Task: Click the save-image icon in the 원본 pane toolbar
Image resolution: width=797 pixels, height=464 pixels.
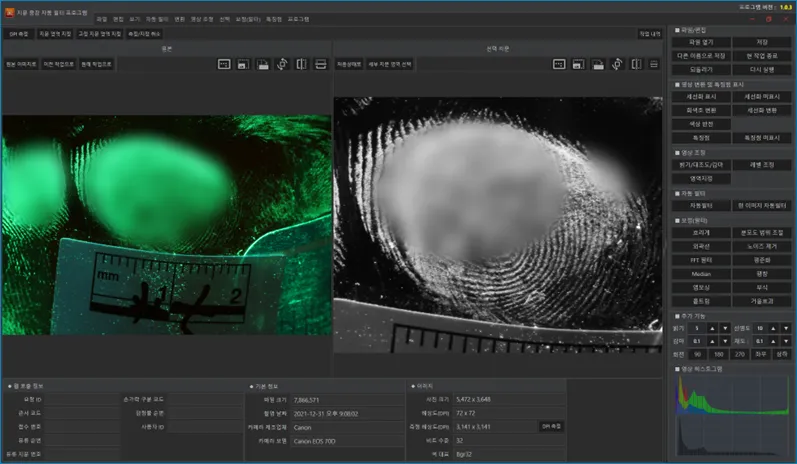Action: coord(243,64)
